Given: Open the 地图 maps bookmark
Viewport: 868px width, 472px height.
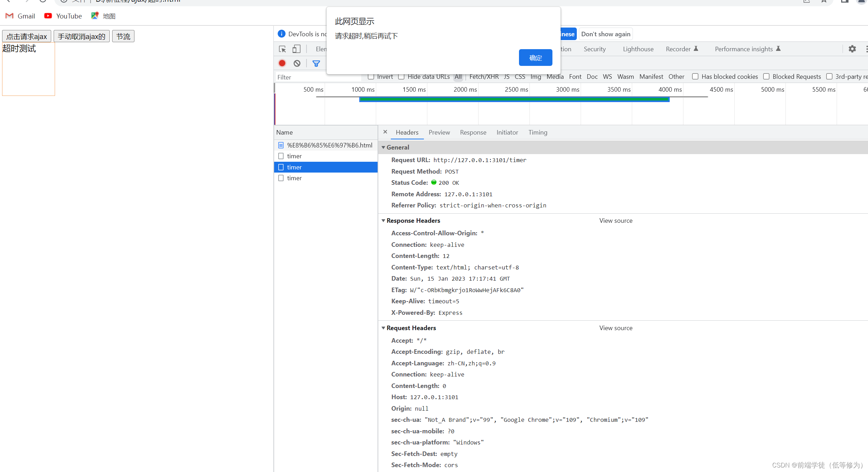Looking at the screenshot, I should coord(103,16).
